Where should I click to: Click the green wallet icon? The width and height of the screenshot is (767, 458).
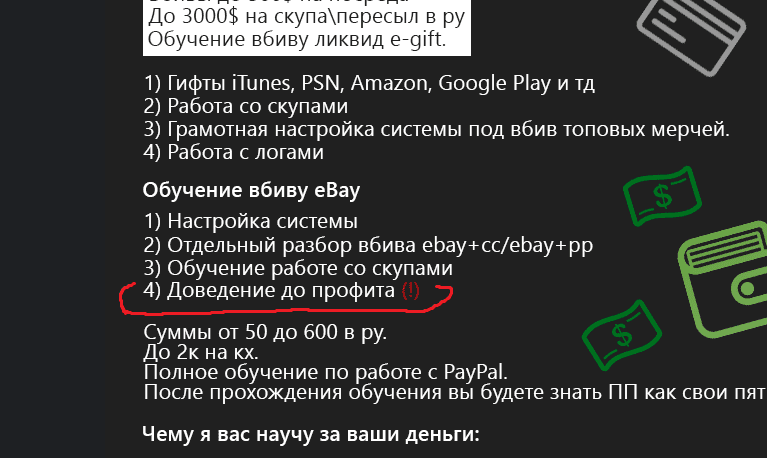point(724,280)
